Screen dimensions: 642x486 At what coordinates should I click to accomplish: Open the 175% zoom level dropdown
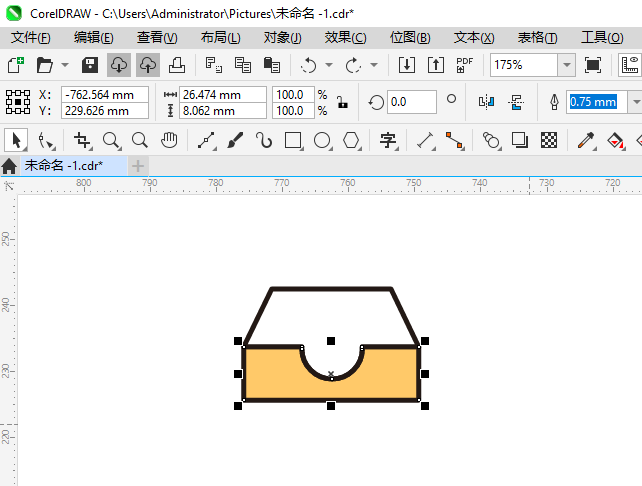click(567, 65)
